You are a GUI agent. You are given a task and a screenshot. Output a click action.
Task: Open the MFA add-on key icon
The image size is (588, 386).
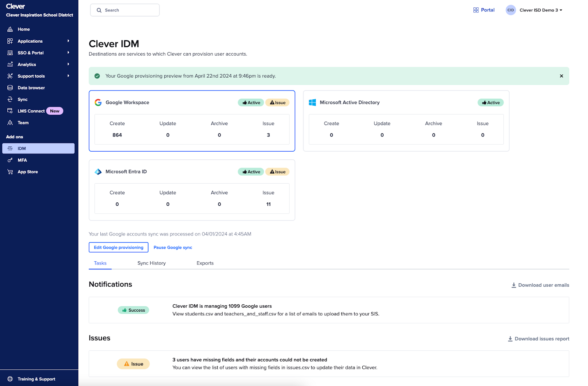(x=10, y=160)
